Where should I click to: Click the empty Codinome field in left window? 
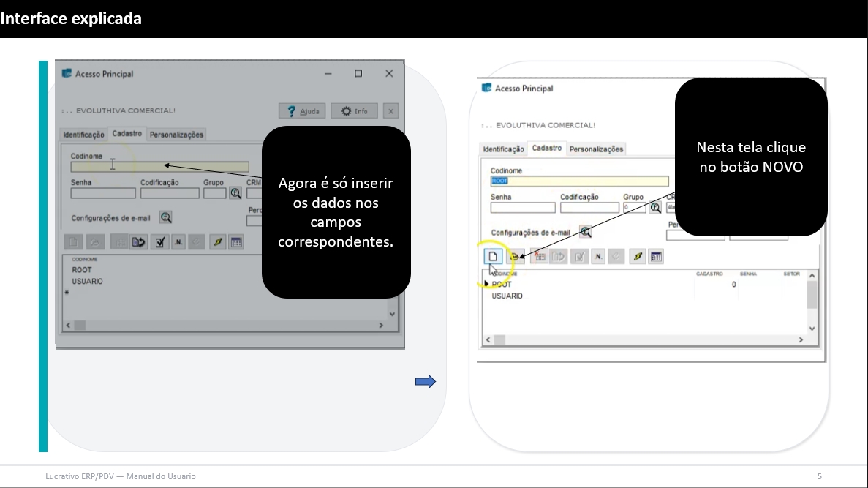(x=159, y=167)
